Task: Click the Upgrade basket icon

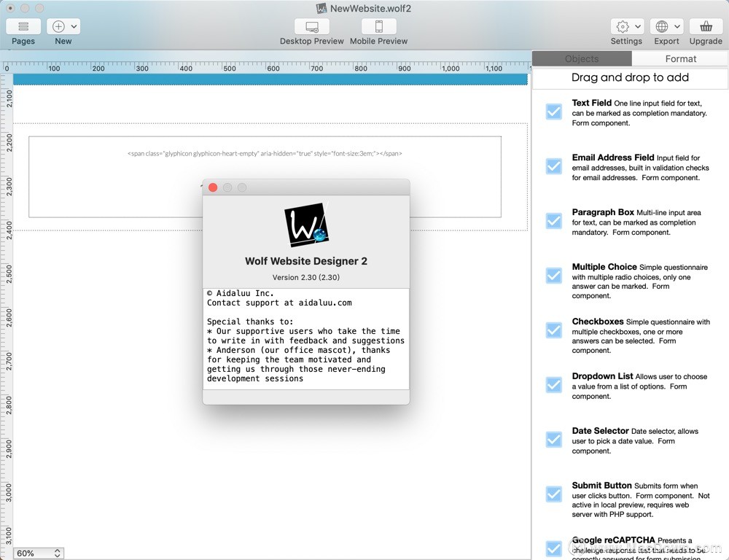Action: click(x=706, y=26)
